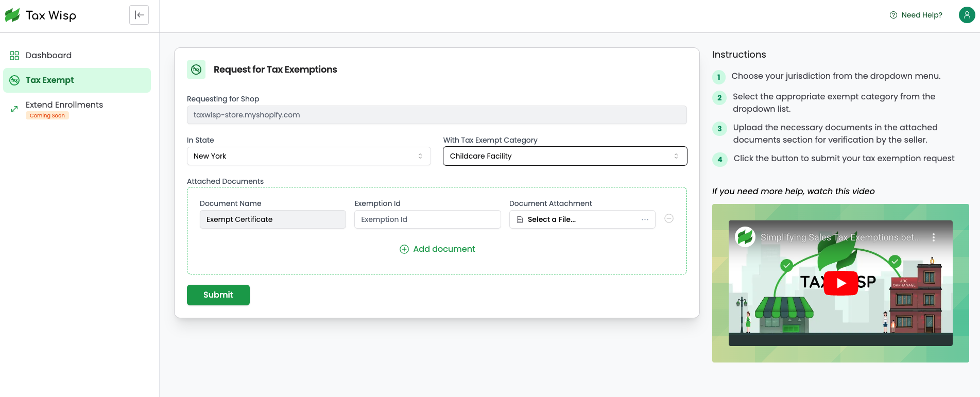Click the Exempt Certificate document name field
Screen dimensions: 980x397
pyautogui.click(x=272, y=219)
